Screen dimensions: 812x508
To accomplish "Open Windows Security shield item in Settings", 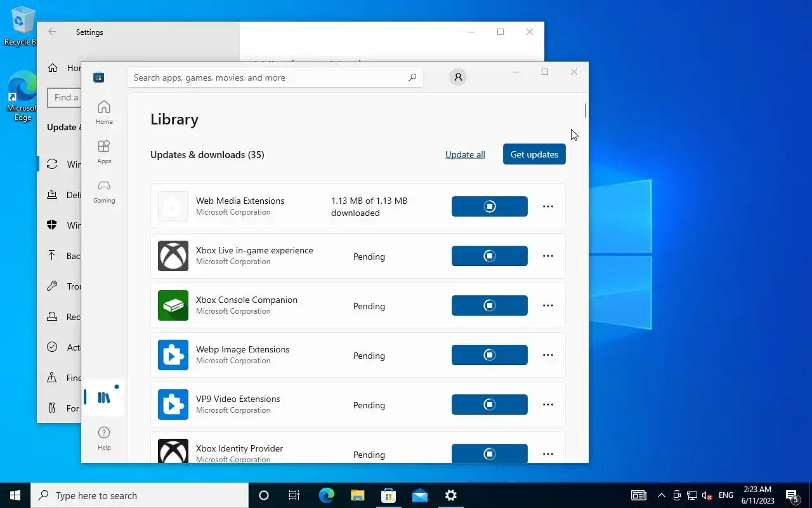I will 60,225.
